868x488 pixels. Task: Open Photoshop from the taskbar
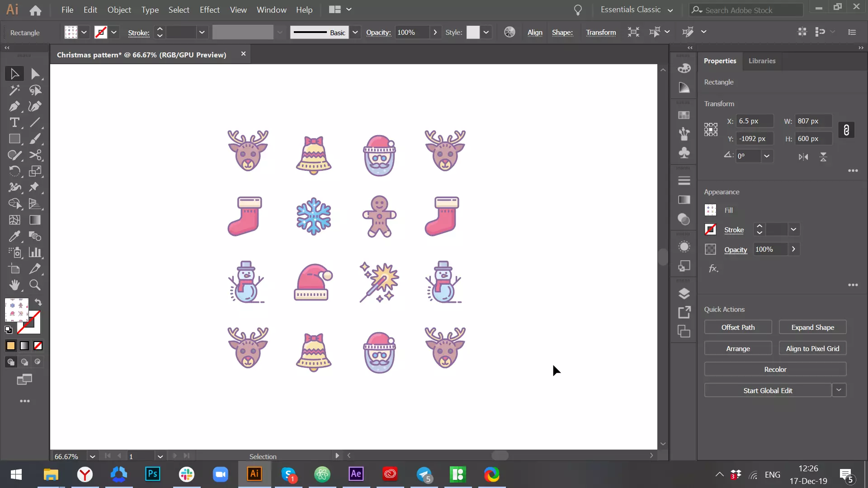click(153, 474)
